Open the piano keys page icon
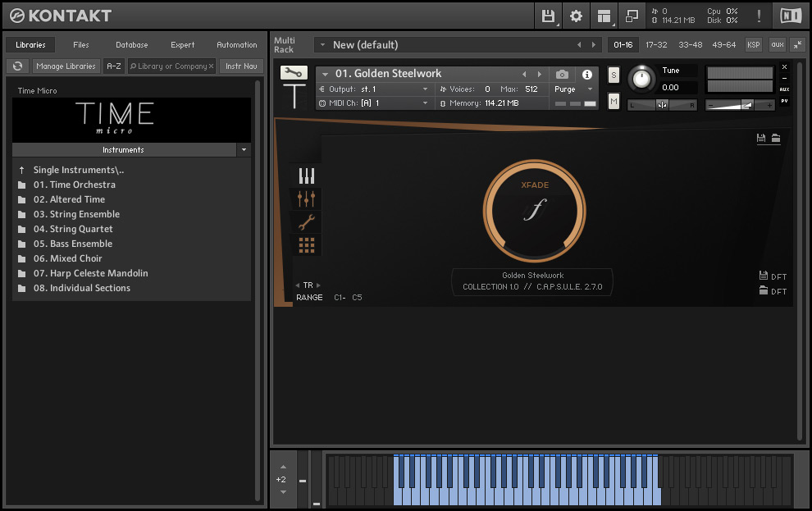The height and width of the screenshot is (511, 812). (307, 176)
